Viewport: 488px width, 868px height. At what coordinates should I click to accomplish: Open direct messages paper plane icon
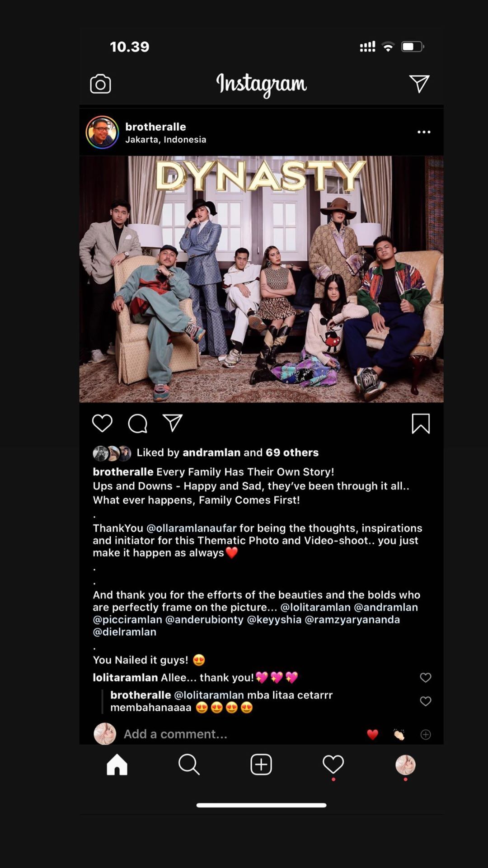pos(419,84)
